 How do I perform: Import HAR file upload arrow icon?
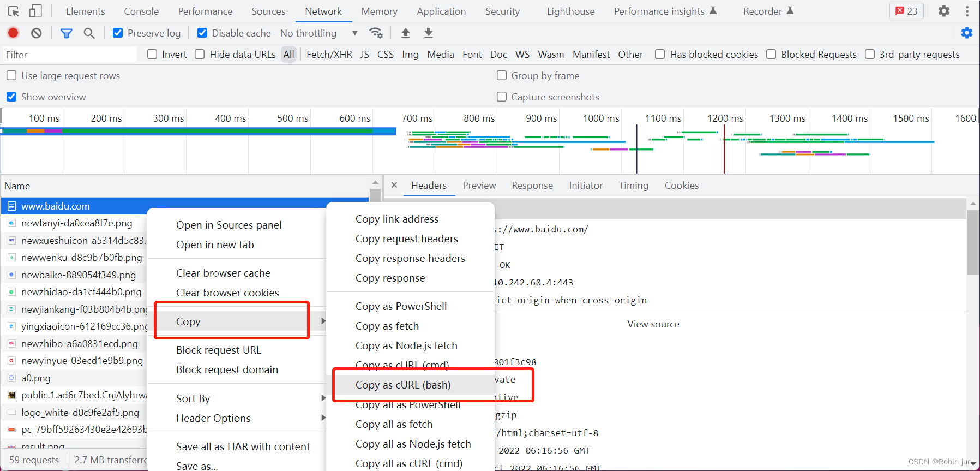point(406,33)
